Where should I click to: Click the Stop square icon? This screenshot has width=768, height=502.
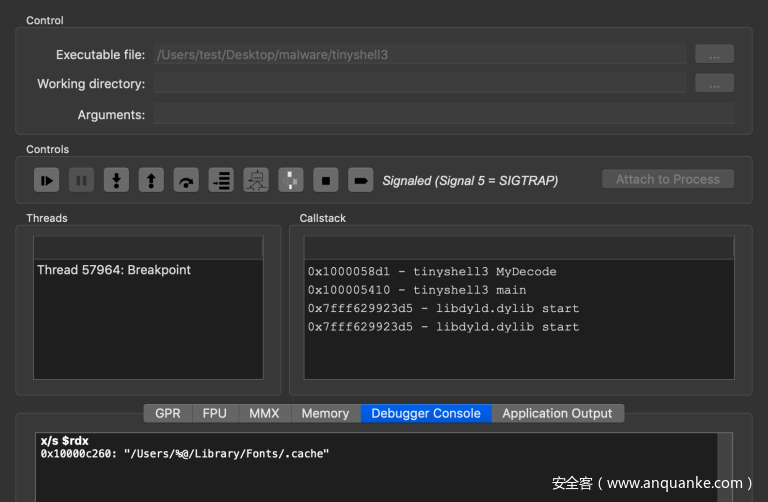(326, 180)
